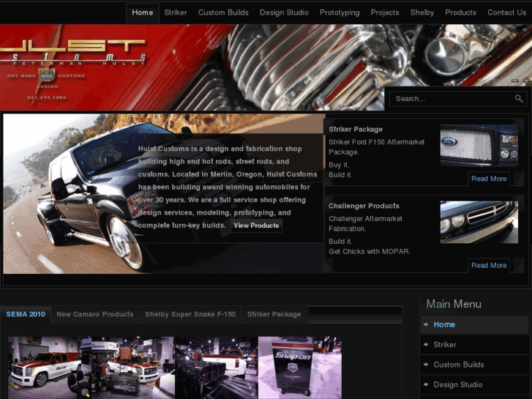
Task: Open the Home tab in top navigation
Action: point(143,13)
